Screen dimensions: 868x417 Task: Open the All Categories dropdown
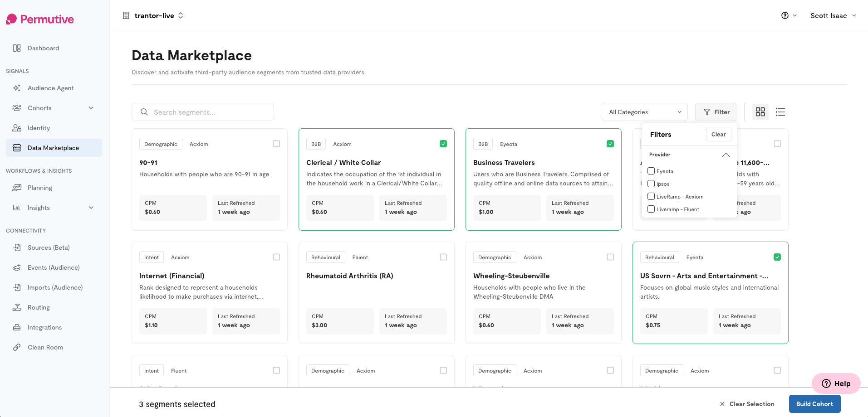click(x=645, y=112)
